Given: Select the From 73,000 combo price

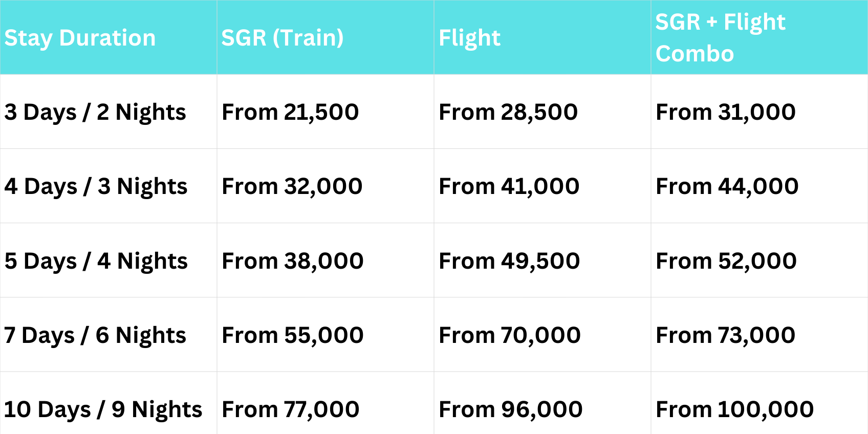Looking at the screenshot, I should coord(725,335).
